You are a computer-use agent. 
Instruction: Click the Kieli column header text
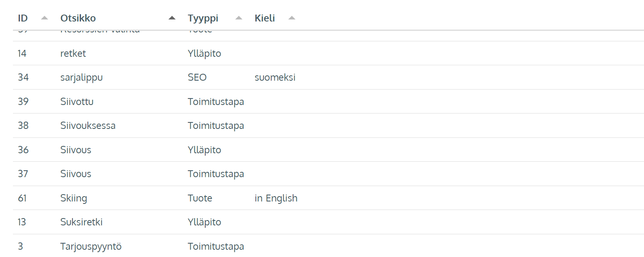pyautogui.click(x=265, y=18)
